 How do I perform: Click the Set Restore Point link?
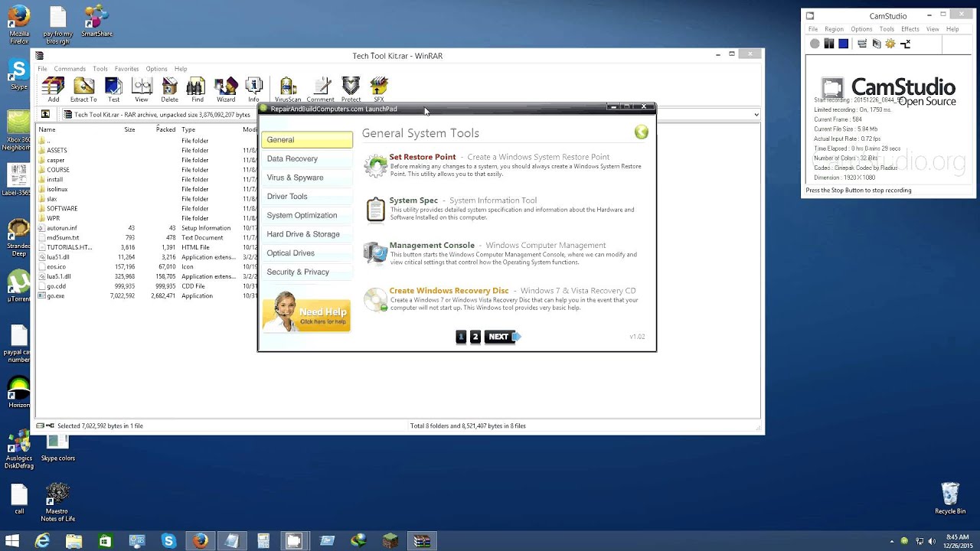pos(422,157)
